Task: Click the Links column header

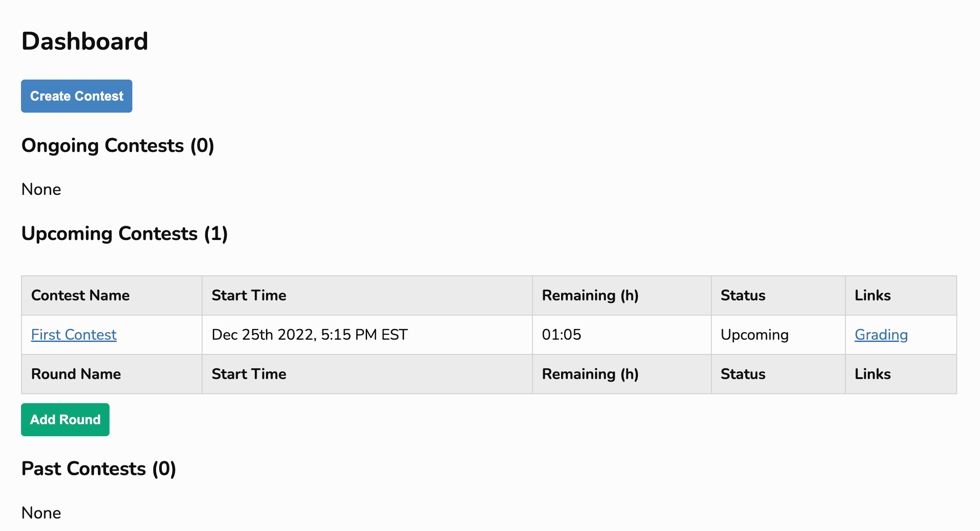Action: click(872, 295)
